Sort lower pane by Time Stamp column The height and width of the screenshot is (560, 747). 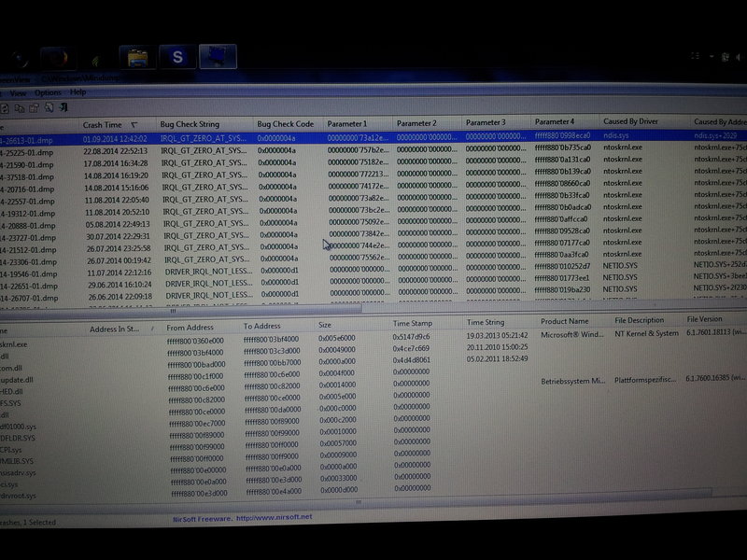click(x=412, y=323)
